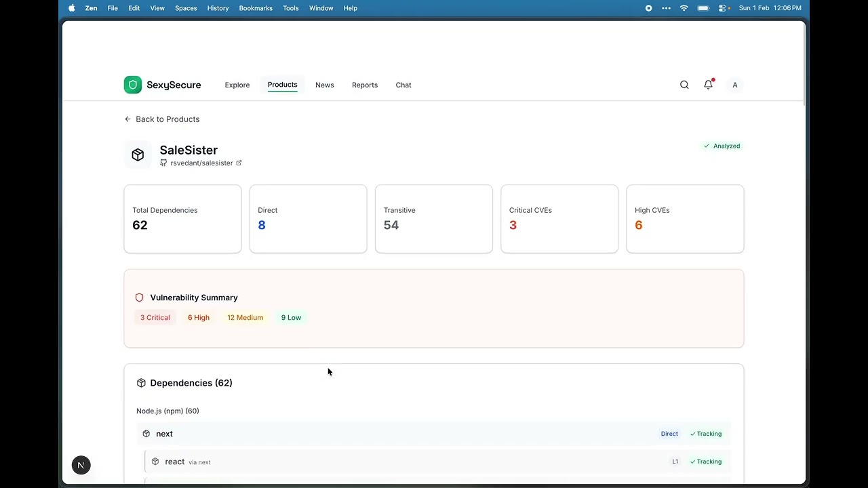
Task: Open the Bookmarks menu
Action: coord(256,8)
